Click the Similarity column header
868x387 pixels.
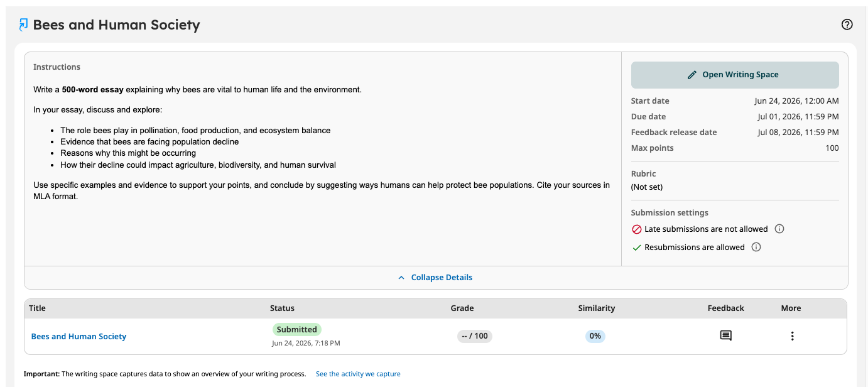click(597, 308)
